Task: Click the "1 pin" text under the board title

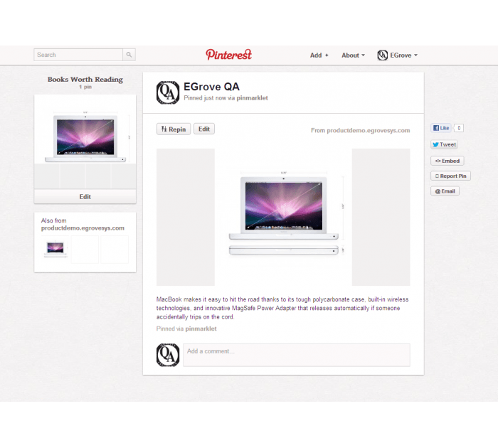Action: point(85,87)
